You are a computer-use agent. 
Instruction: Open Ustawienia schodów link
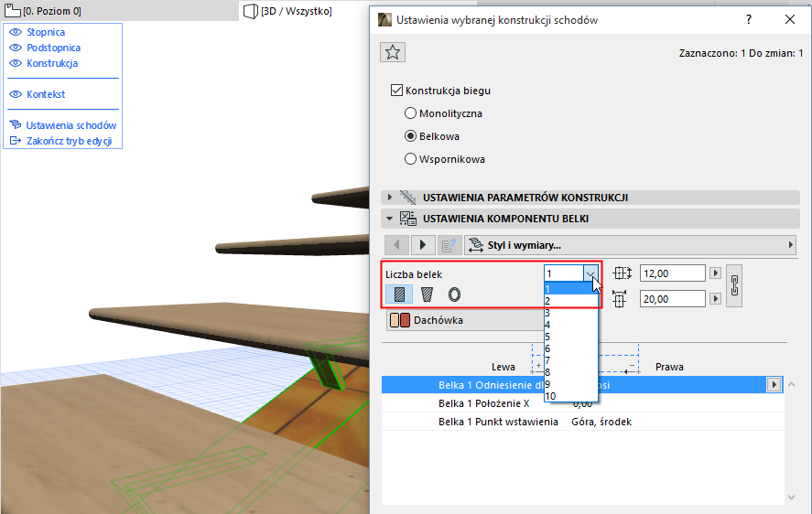point(71,125)
